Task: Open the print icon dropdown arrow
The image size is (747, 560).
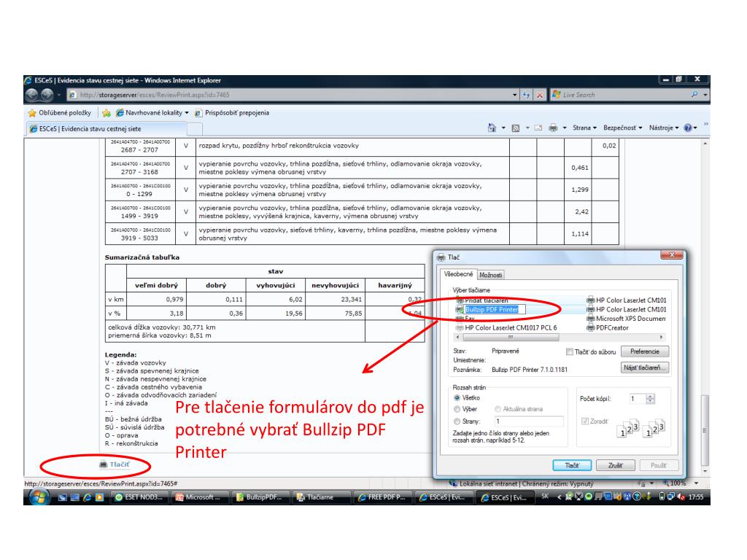Action: [x=564, y=128]
